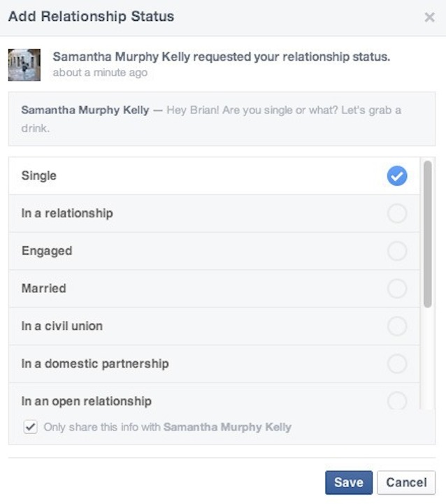446x504 pixels.
Task: Toggle Only share this info checkbox
Action: pyautogui.click(x=30, y=426)
